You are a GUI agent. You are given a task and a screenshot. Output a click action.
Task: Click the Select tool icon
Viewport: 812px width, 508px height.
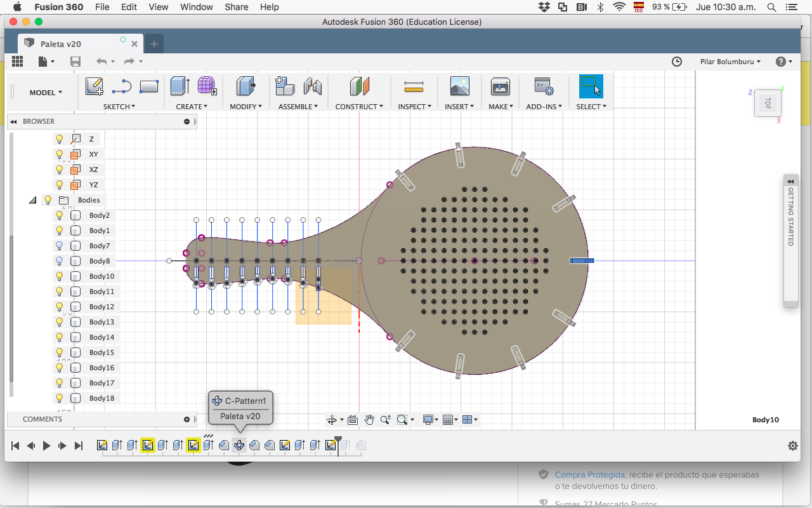(591, 86)
